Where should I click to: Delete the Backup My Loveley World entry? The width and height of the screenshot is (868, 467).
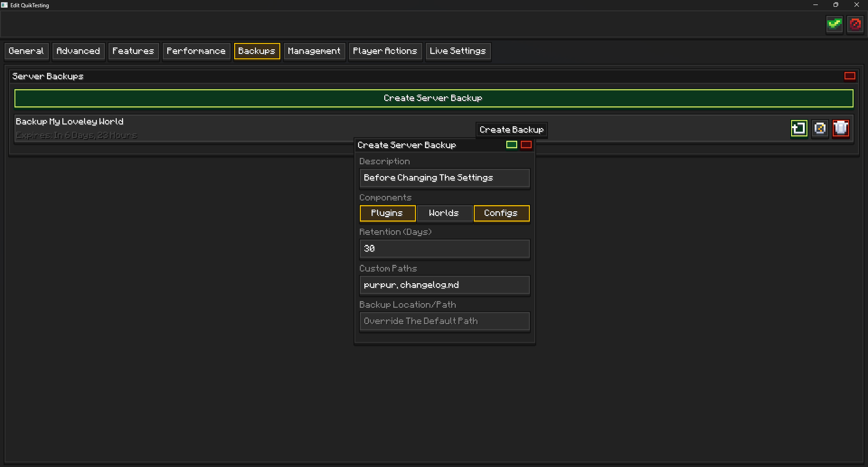(x=841, y=129)
